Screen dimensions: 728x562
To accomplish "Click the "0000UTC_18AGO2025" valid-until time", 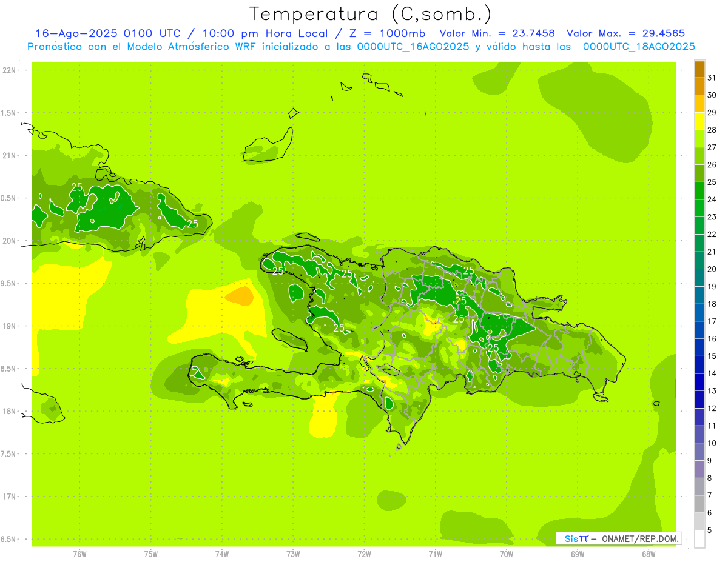I will pos(639,47).
